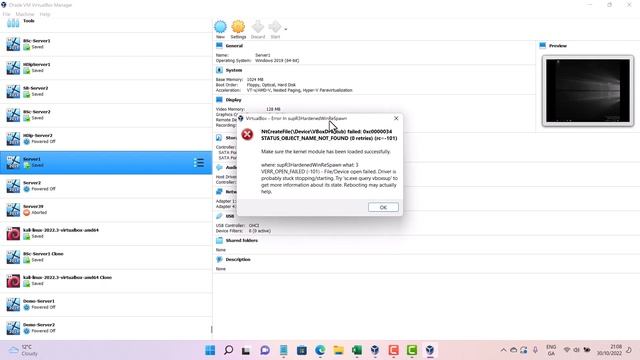Image resolution: width=640 pixels, height=360 pixels.
Task: Close the VirtualBox error dialog with X
Action: click(396, 118)
